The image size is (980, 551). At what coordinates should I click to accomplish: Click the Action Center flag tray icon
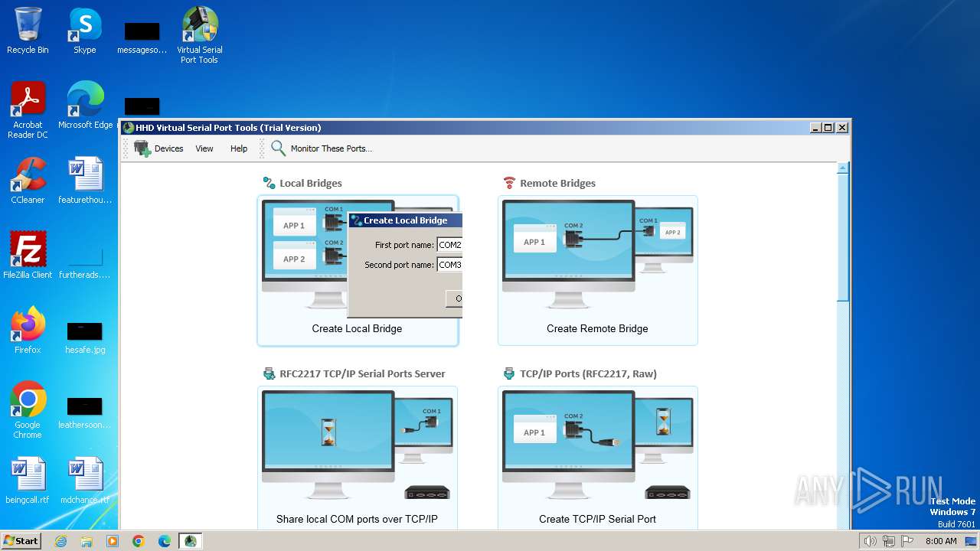pyautogui.click(x=907, y=541)
